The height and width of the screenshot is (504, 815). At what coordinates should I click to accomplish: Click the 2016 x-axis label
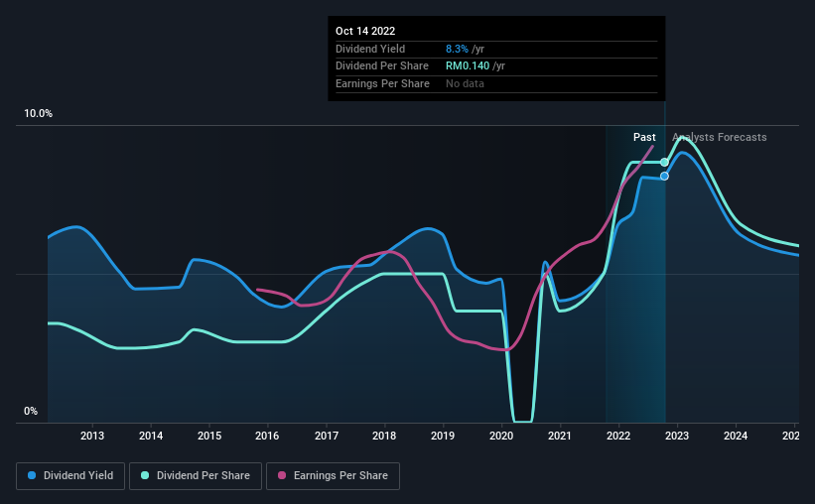point(267,436)
